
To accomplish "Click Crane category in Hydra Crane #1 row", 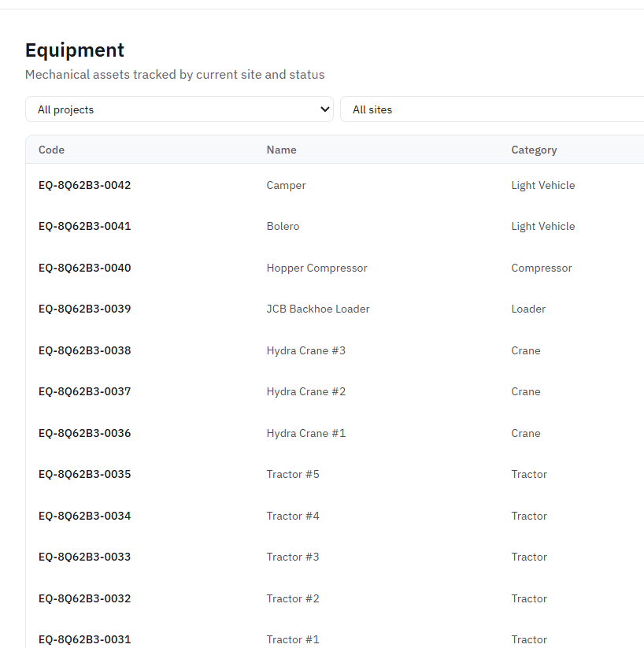I will pos(526,433).
